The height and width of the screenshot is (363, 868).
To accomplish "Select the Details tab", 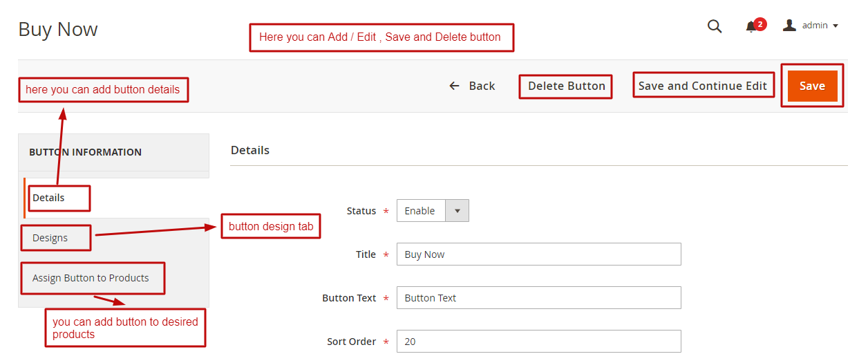I will [48, 198].
